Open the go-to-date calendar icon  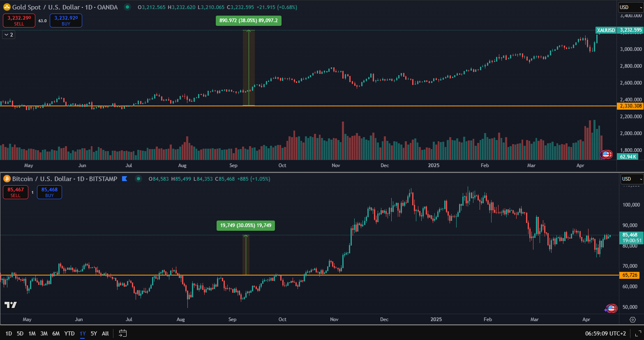(x=122, y=333)
